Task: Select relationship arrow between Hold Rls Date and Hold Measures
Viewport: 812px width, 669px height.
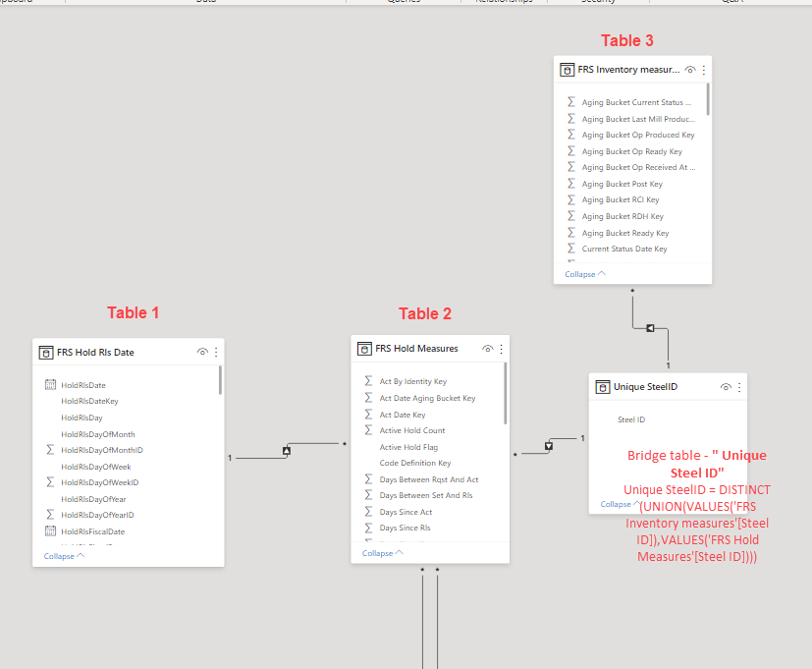Action: (287, 451)
